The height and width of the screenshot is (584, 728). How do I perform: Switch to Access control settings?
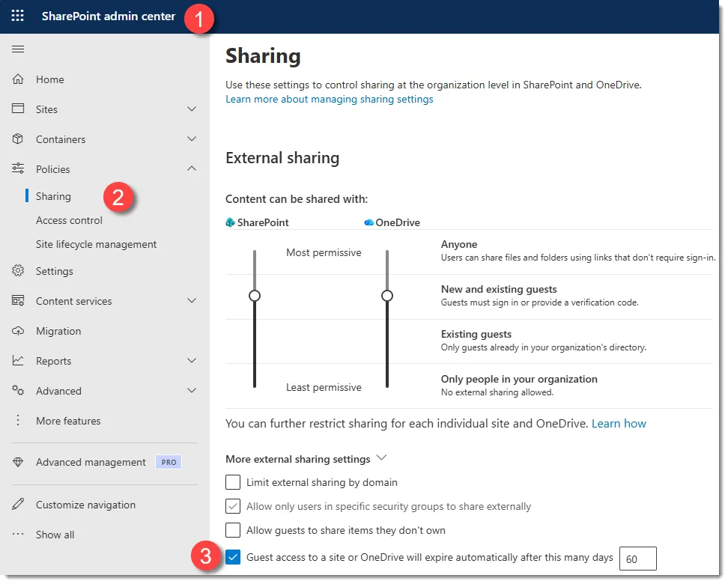pyautogui.click(x=69, y=220)
